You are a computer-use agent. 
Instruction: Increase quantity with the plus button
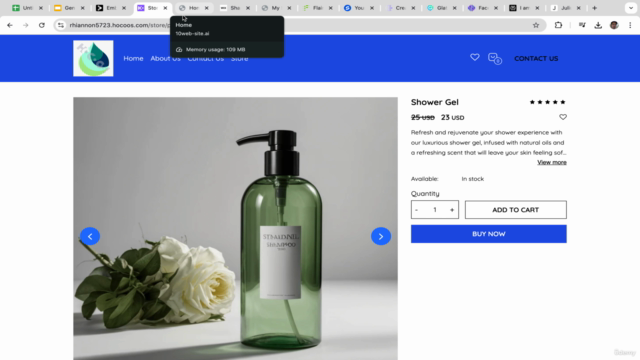point(452,210)
